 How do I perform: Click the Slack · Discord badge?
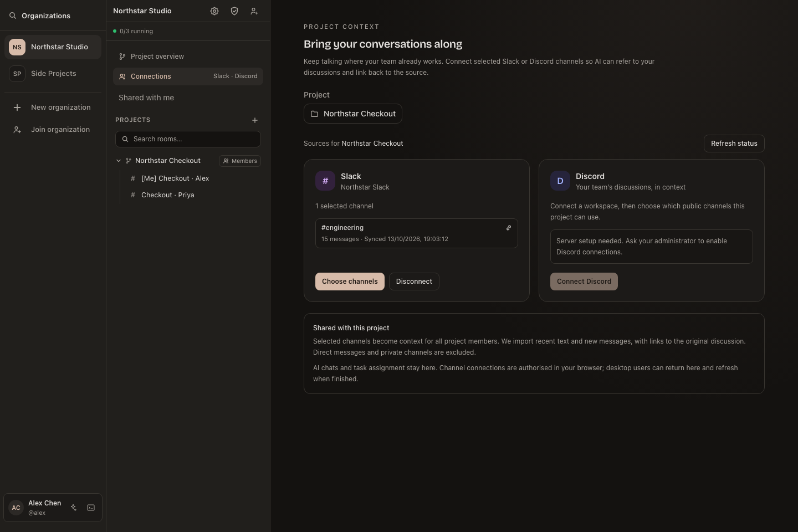tap(236, 76)
